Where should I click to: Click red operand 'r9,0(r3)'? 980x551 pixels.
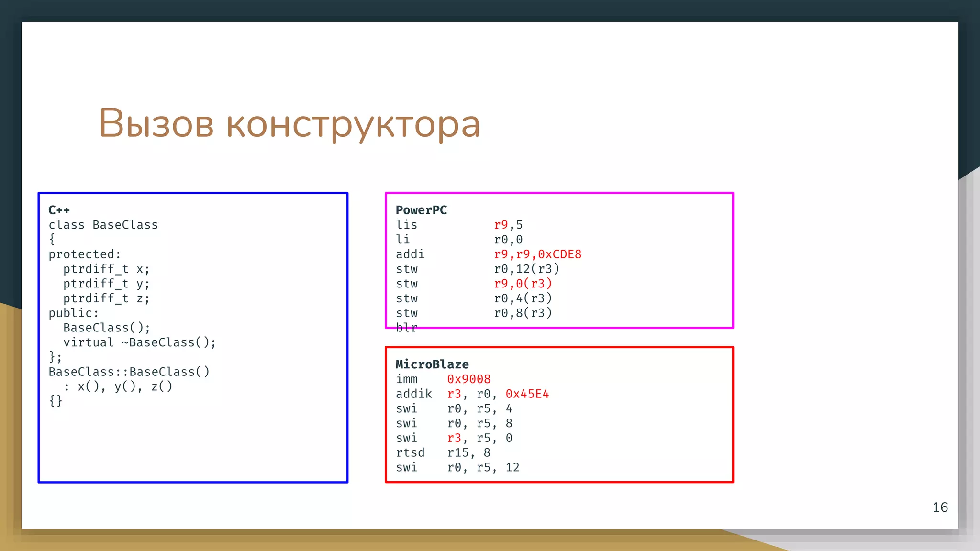tap(523, 284)
